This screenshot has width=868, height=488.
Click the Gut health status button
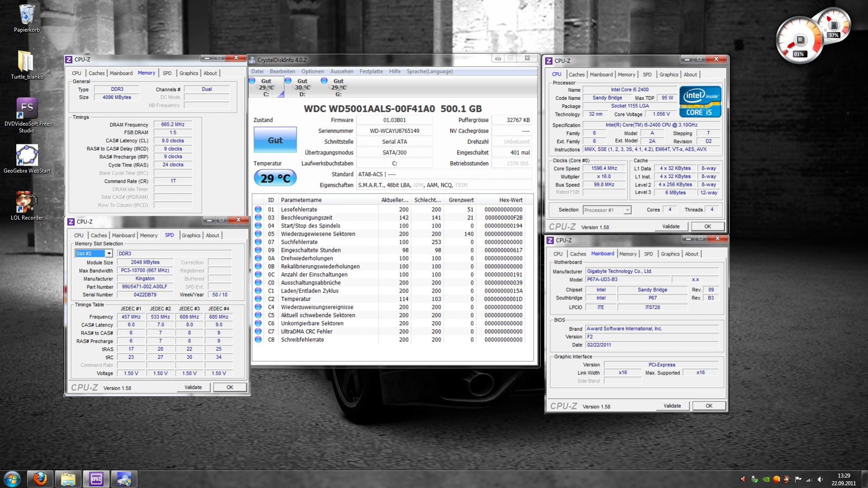tap(275, 140)
